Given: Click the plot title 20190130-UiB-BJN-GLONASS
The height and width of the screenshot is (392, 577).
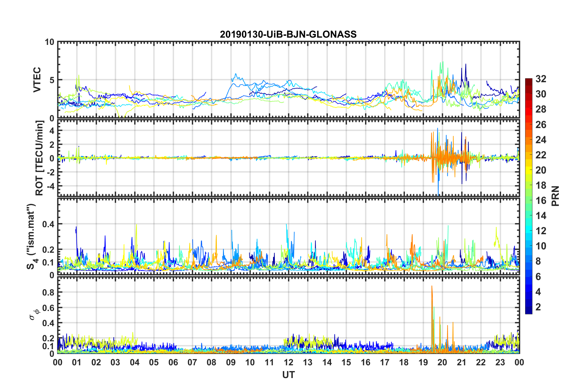Looking at the screenshot, I should [288, 34].
